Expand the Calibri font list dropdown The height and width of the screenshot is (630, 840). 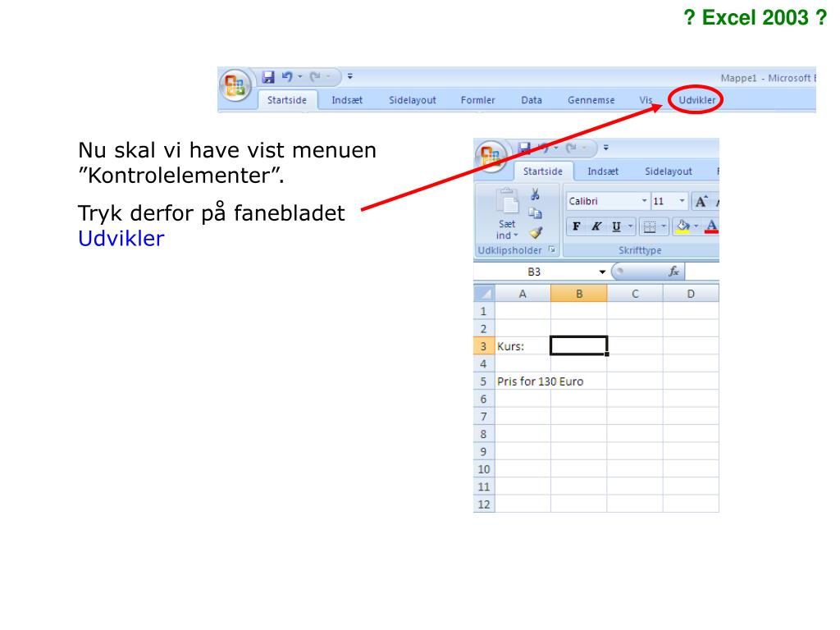pyautogui.click(x=645, y=202)
